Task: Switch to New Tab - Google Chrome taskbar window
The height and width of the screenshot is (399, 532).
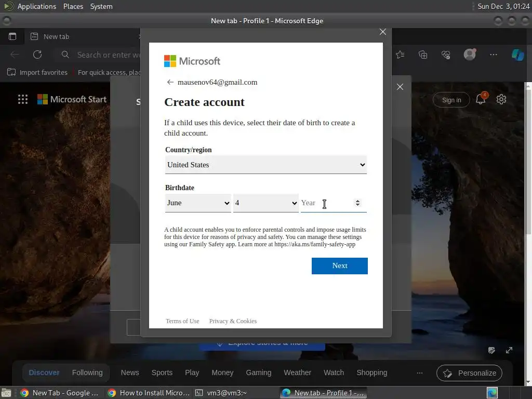Action: 60,393
